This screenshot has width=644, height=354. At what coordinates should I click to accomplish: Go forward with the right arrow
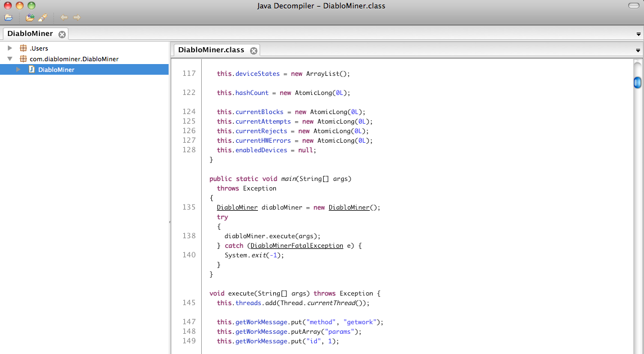pos(77,17)
